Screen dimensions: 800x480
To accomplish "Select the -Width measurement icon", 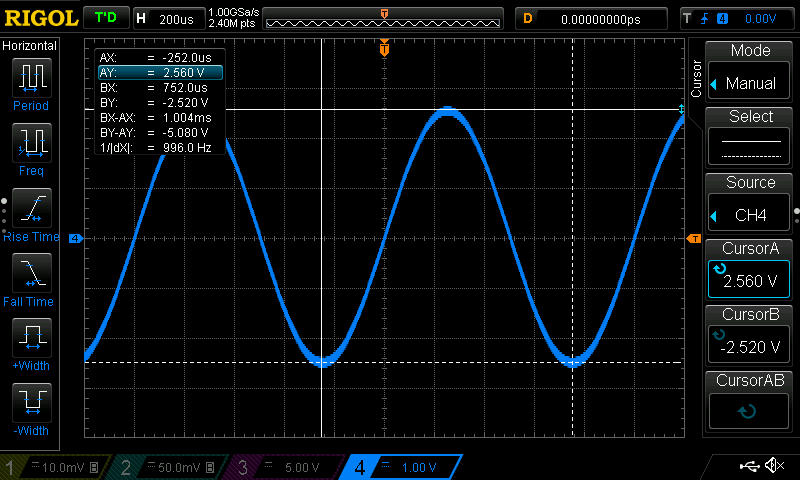I will pos(31,403).
